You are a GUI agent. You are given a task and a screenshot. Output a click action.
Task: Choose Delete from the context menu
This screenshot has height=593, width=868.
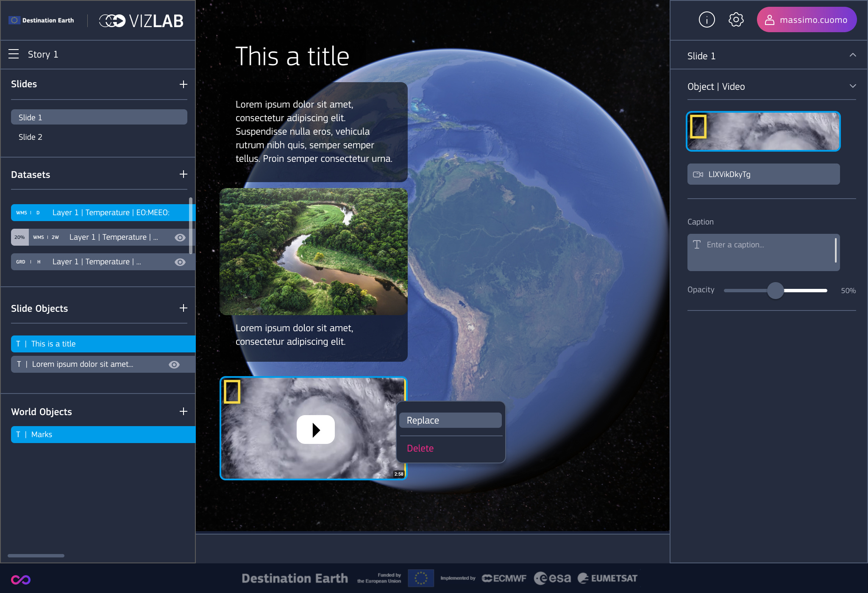(x=420, y=448)
